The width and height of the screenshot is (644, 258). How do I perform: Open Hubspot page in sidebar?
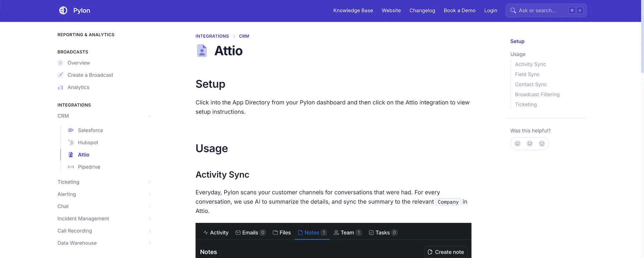pyautogui.click(x=88, y=143)
